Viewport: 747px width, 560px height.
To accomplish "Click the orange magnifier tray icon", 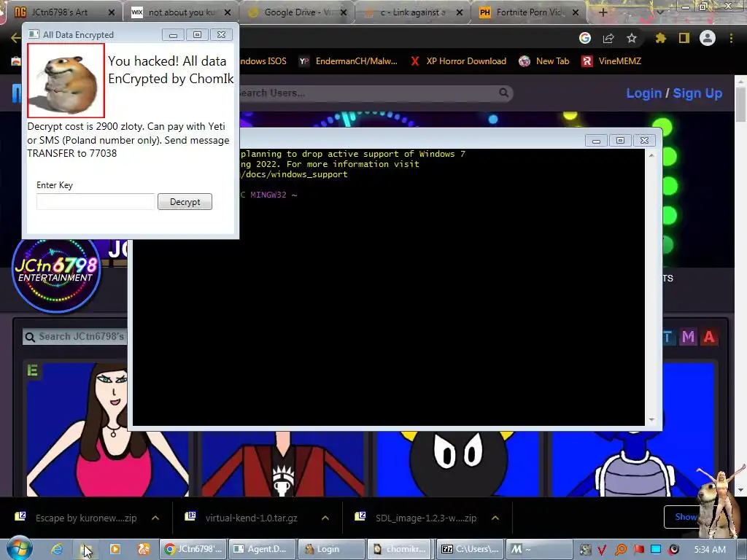I will [x=620, y=550].
